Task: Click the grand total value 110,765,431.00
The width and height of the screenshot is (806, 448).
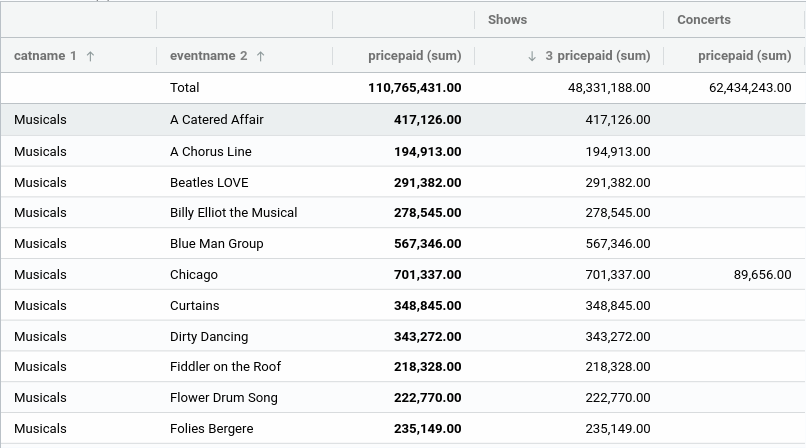Action: [414, 88]
